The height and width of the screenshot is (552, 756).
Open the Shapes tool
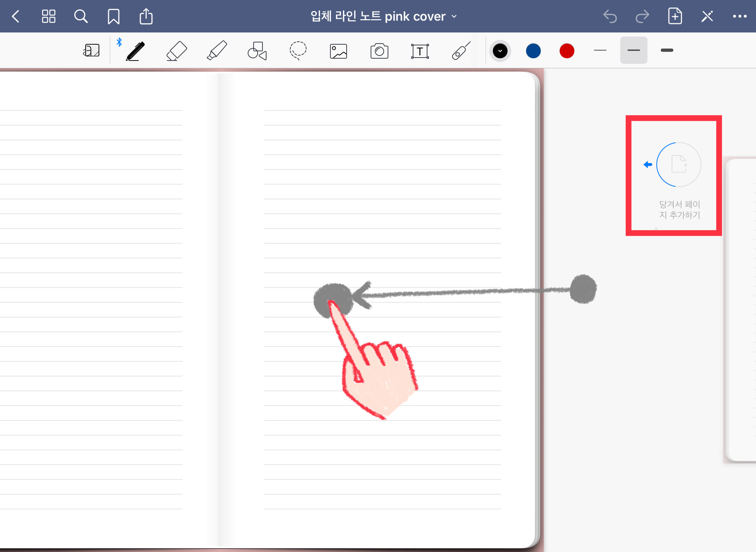[x=257, y=51]
